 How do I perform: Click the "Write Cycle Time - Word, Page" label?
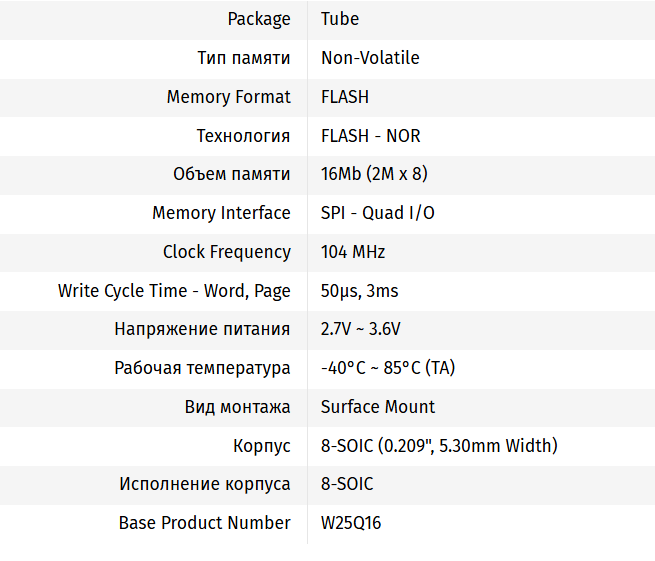174,291
